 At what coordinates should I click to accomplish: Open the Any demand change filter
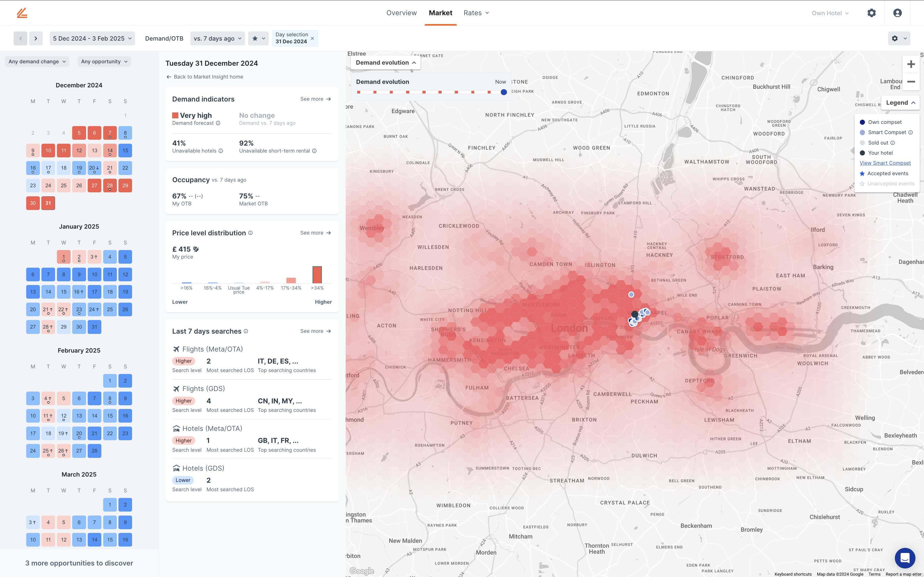37,61
